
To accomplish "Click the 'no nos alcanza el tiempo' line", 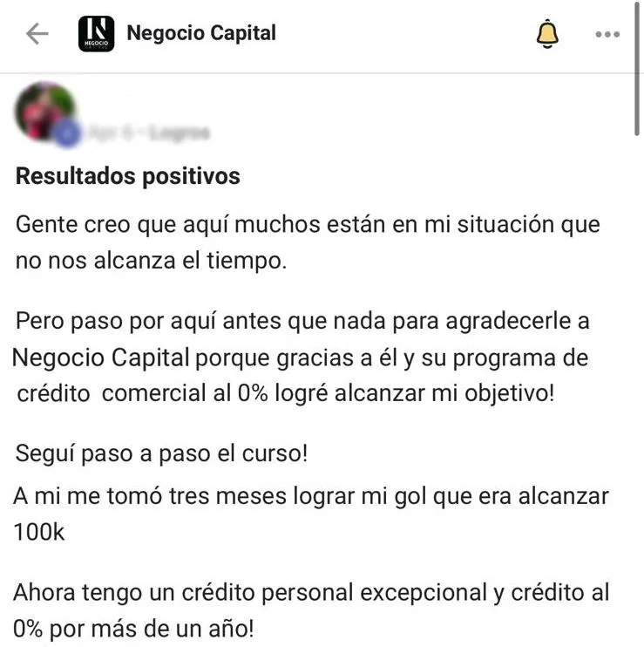I will (151, 261).
